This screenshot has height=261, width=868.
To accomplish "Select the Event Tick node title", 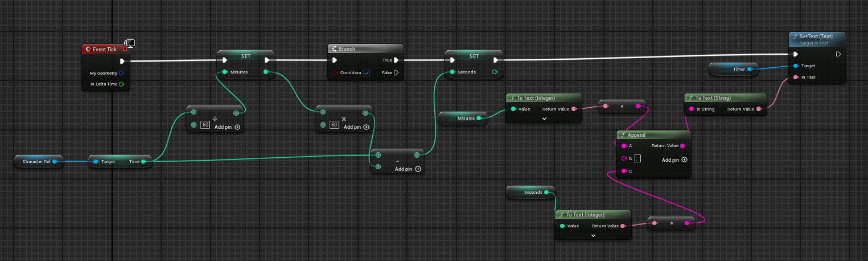I will pyautogui.click(x=104, y=50).
